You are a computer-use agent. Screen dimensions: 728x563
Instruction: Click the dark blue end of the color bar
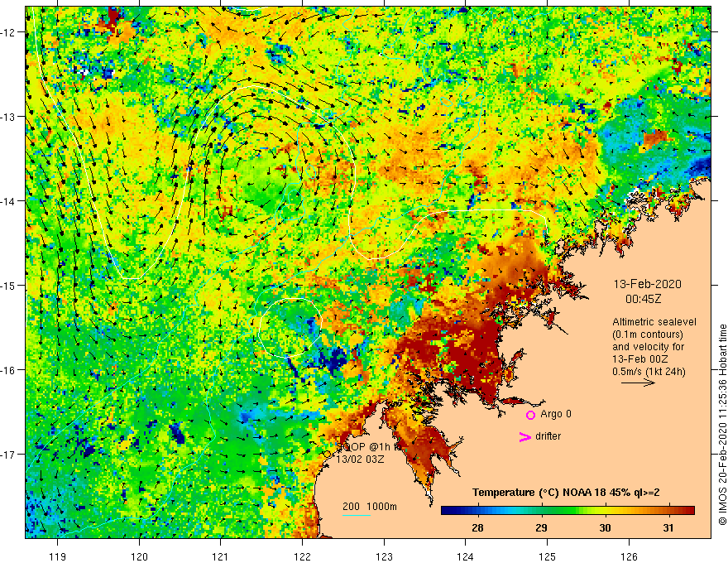coord(447,511)
